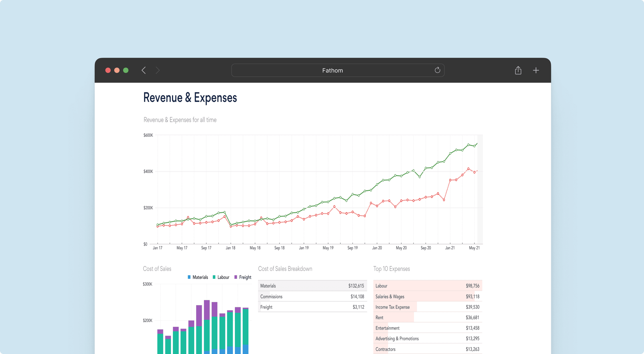Image resolution: width=644 pixels, height=354 pixels.
Task: Click the tallest bar in Cost of Sales chart
Action: click(x=207, y=327)
